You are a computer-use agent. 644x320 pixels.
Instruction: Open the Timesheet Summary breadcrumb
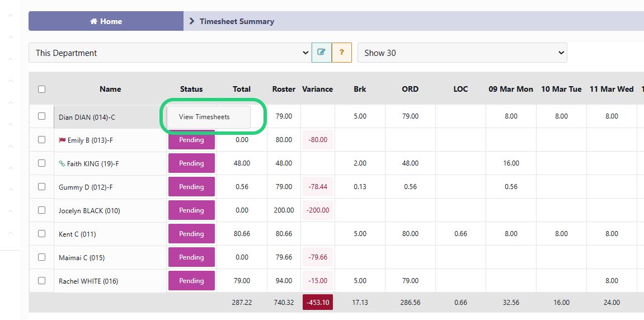(237, 21)
